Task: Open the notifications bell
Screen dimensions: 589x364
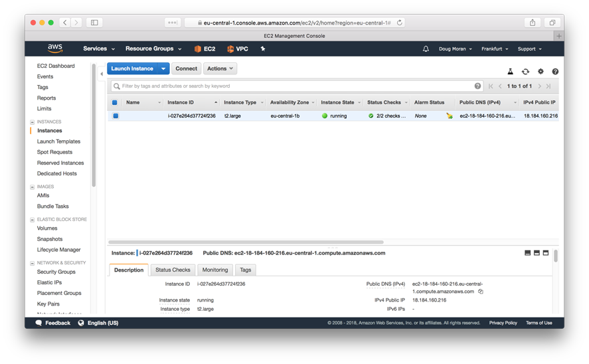Action: pos(426,49)
